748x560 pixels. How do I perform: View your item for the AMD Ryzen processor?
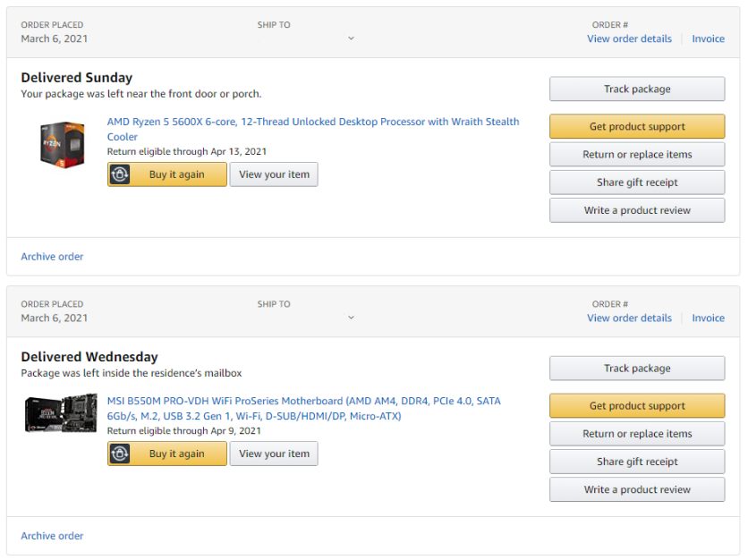(x=274, y=174)
